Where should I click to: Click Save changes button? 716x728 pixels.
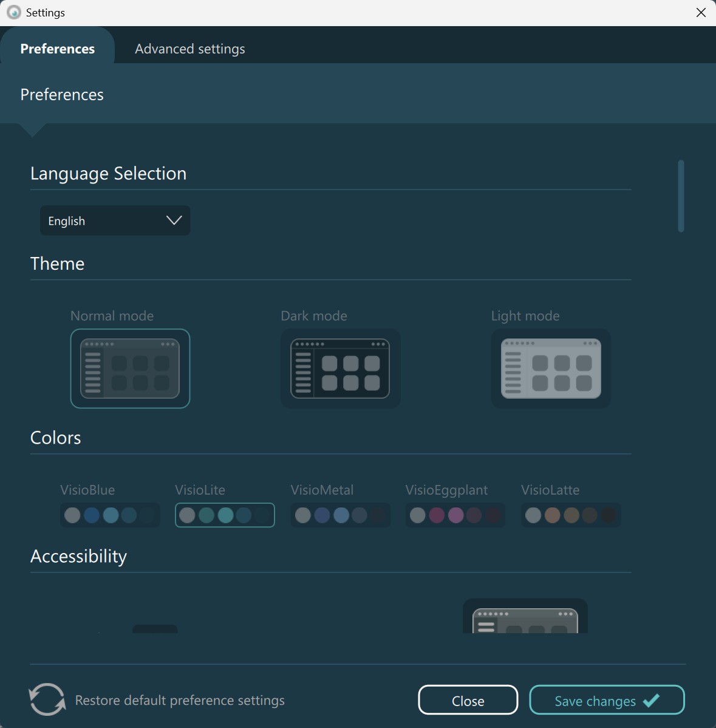point(606,701)
